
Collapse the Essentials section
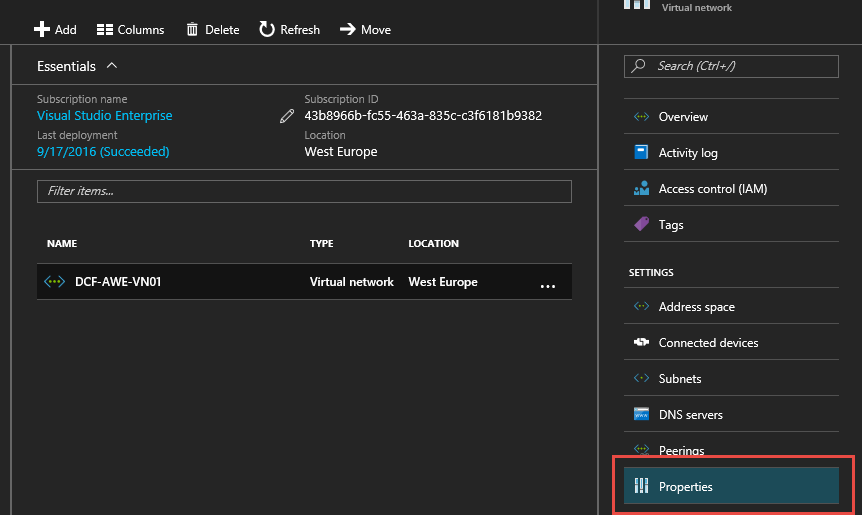point(111,66)
